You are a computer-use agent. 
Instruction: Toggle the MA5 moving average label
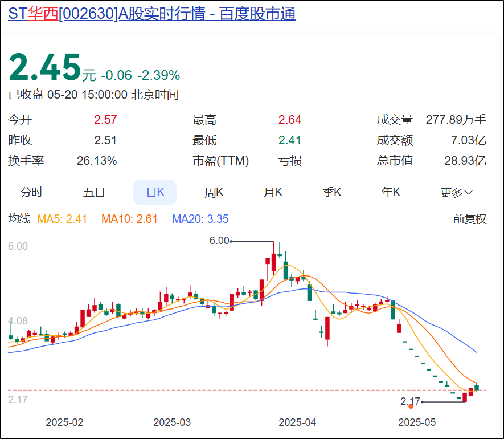point(62,219)
